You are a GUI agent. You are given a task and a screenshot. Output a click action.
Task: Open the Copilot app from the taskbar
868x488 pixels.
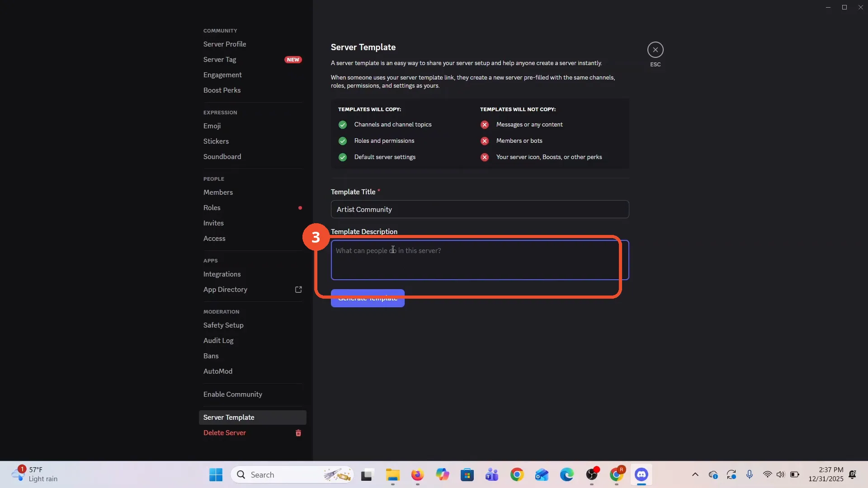point(442,474)
